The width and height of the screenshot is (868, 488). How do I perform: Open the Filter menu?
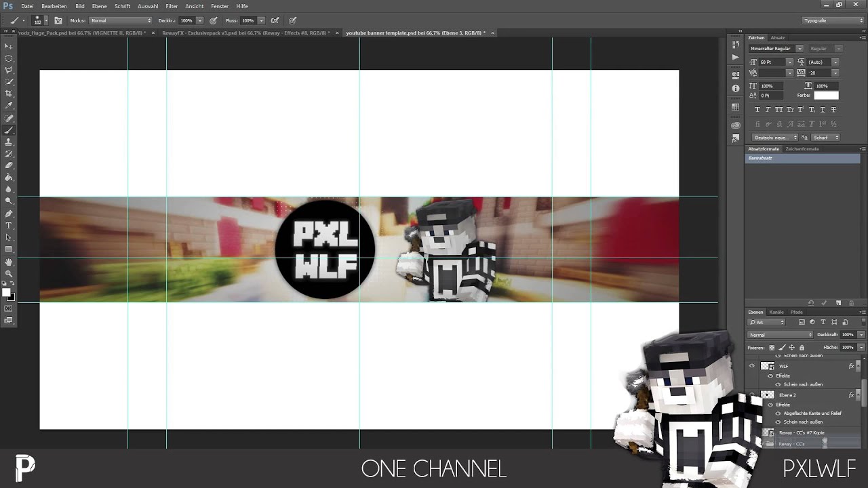coord(172,6)
